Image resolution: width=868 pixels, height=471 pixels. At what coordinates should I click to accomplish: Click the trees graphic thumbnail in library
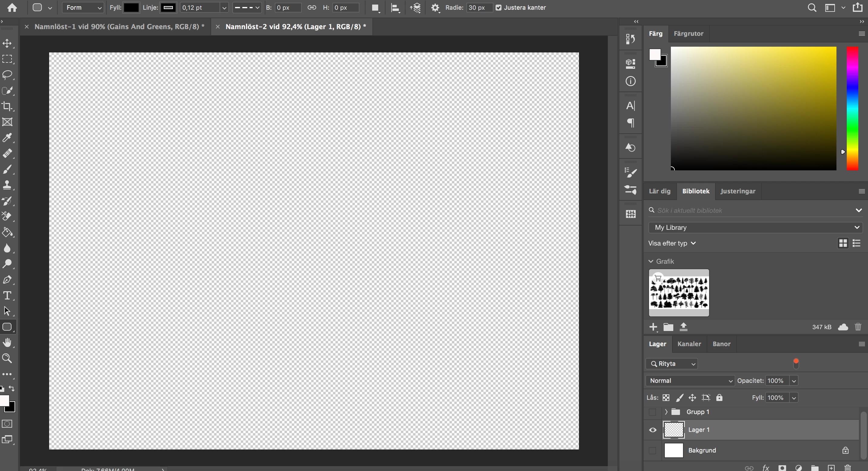[x=679, y=292]
